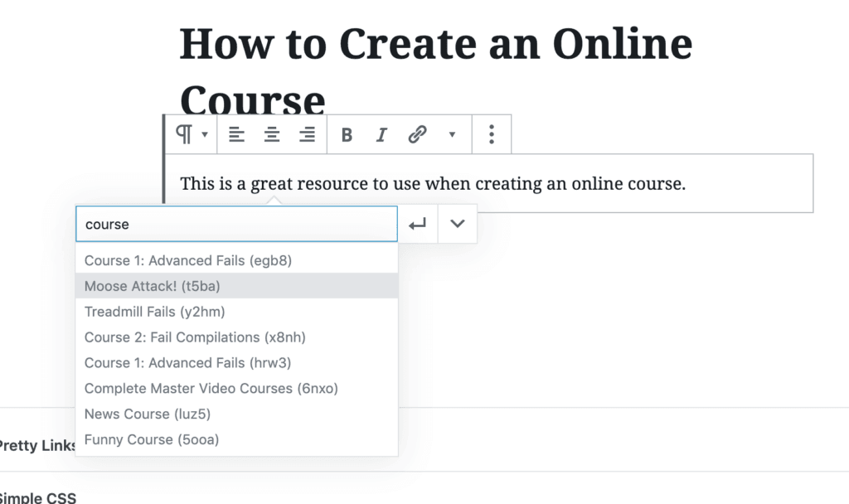Viewport: 849px width, 504px height.
Task: Apply the link with the enter arrow button
Action: (418, 224)
